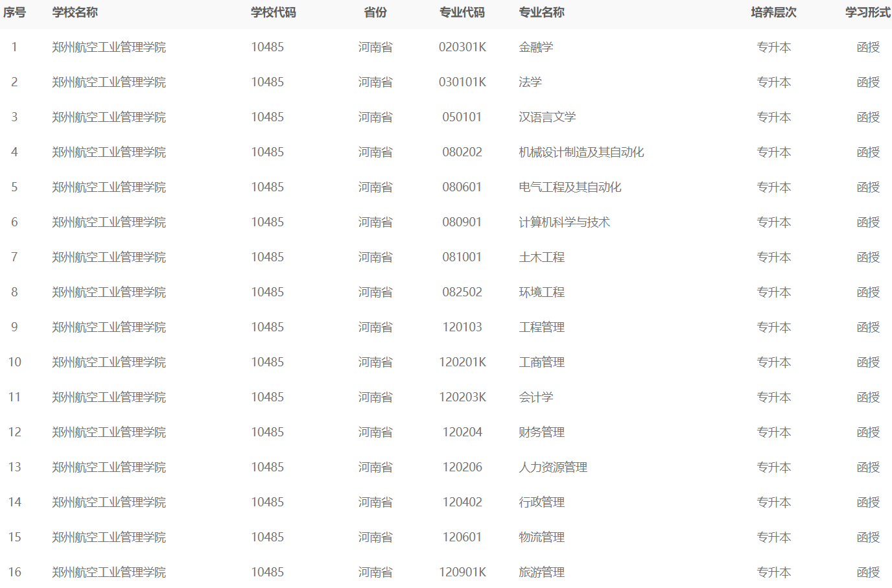The image size is (892, 588).
Task: Click 专升本 in the 环境工程 row
Action: click(x=774, y=292)
